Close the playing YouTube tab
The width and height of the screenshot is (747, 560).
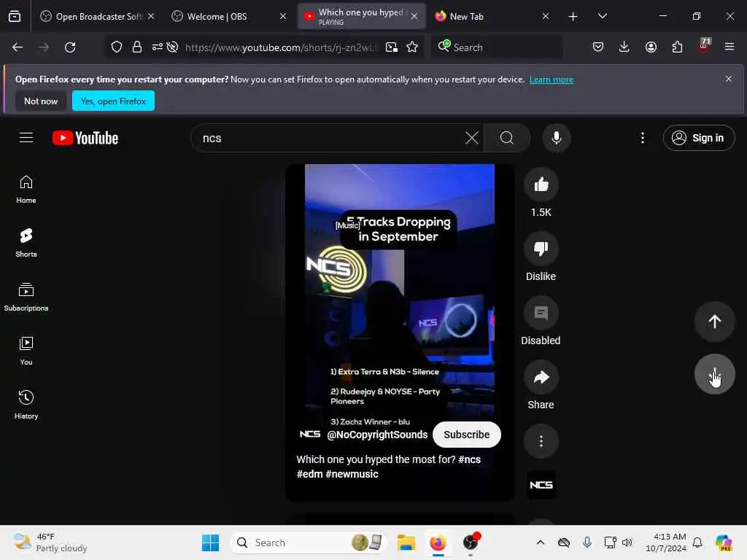point(414,16)
